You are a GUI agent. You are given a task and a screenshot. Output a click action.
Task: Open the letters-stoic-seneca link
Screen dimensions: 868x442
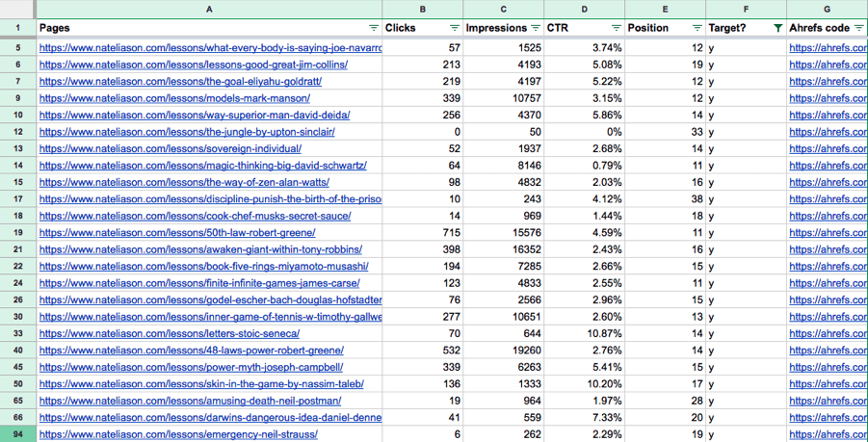click(170, 333)
